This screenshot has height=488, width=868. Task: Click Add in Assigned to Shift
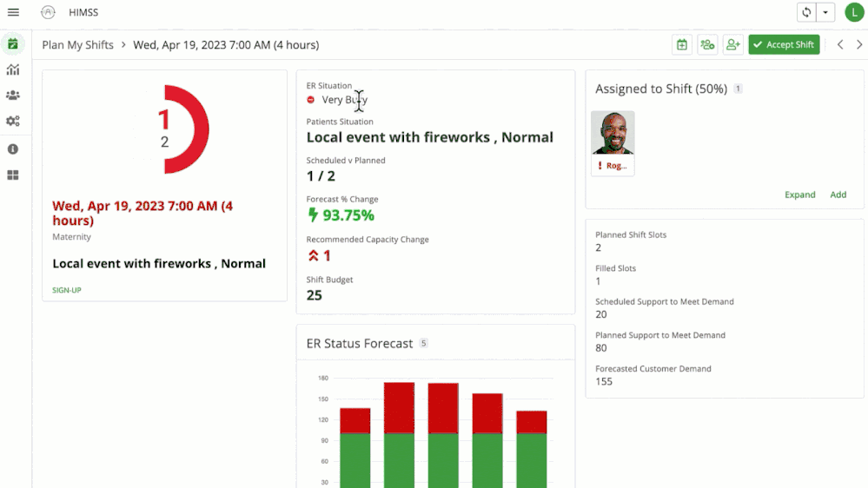[x=838, y=195]
